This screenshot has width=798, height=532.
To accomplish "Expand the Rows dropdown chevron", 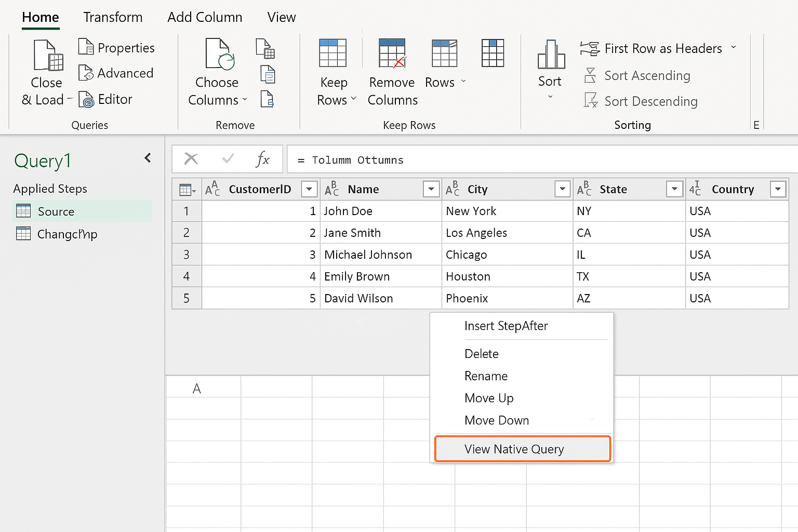I will pyautogui.click(x=463, y=82).
